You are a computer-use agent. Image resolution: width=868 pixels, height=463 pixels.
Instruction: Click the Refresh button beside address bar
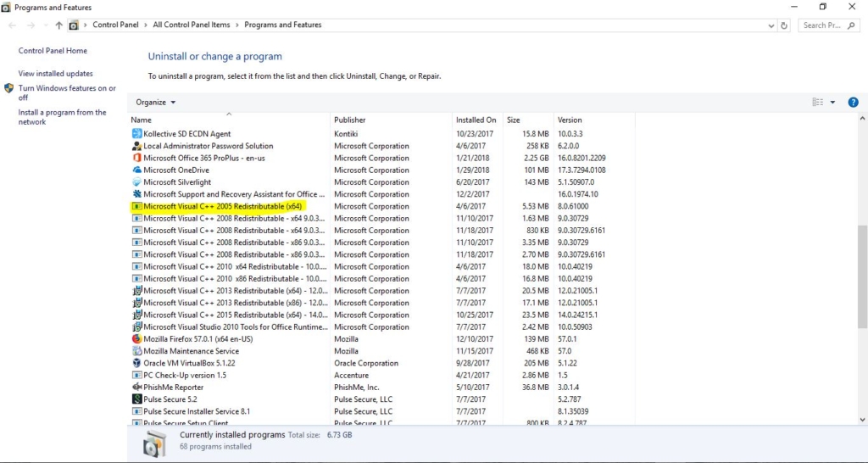pos(784,25)
